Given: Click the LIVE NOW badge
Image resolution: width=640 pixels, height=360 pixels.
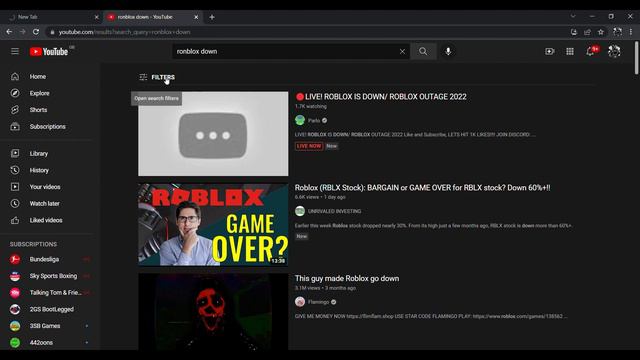Looking at the screenshot, I should pos(309,146).
